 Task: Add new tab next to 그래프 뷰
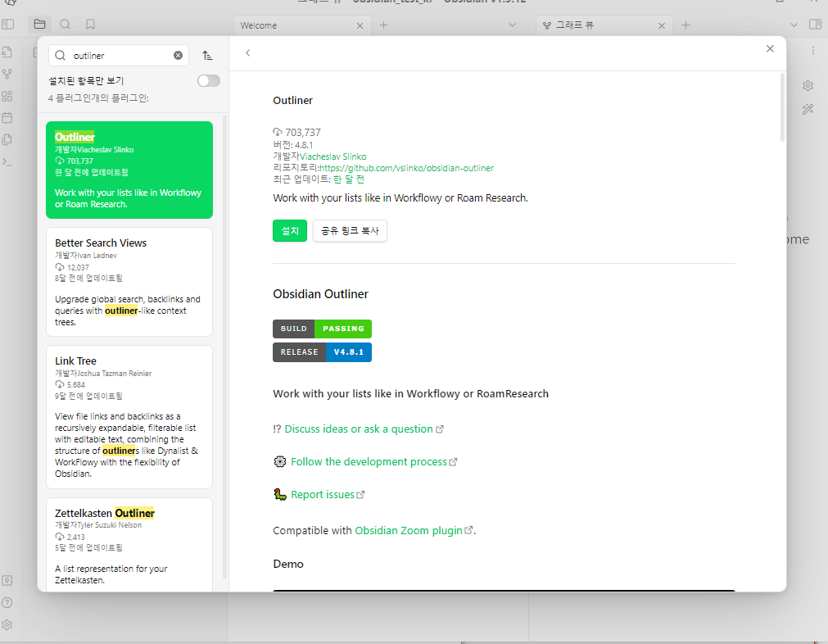coord(686,25)
